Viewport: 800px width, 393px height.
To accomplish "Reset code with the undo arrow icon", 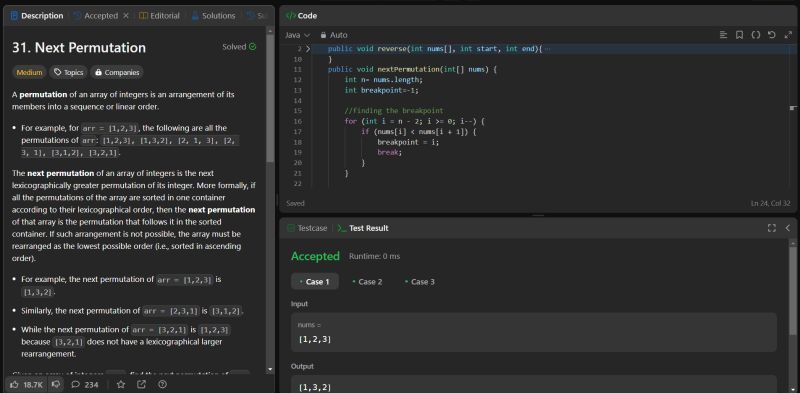I will pos(771,35).
